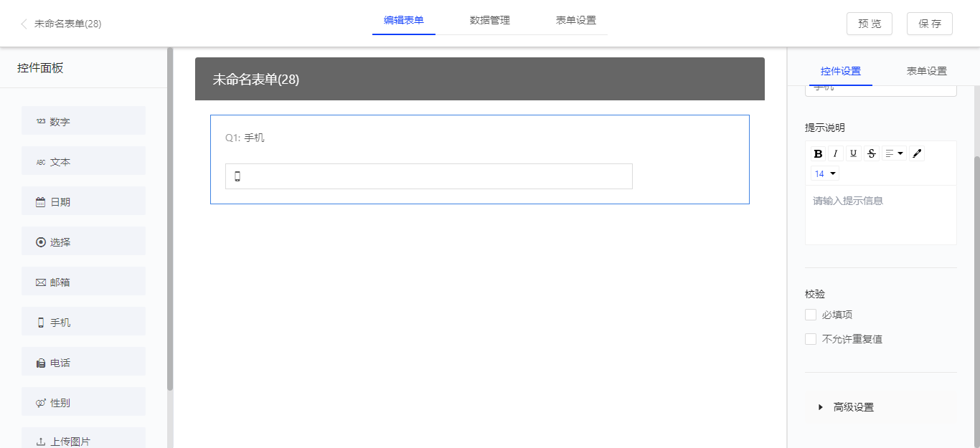The height and width of the screenshot is (448, 980).
Task: Open the text color pen tool
Action: click(917, 153)
